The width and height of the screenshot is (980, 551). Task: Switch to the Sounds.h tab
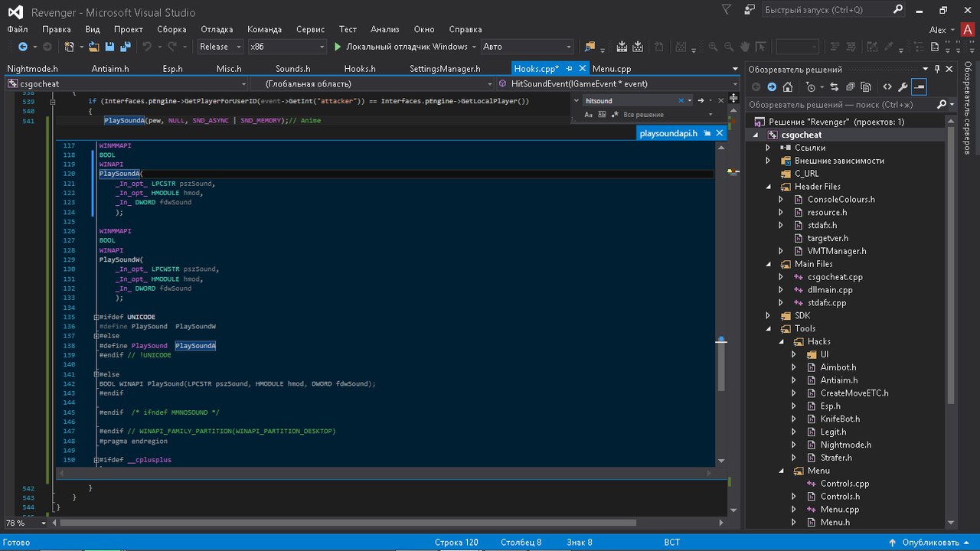(x=292, y=69)
